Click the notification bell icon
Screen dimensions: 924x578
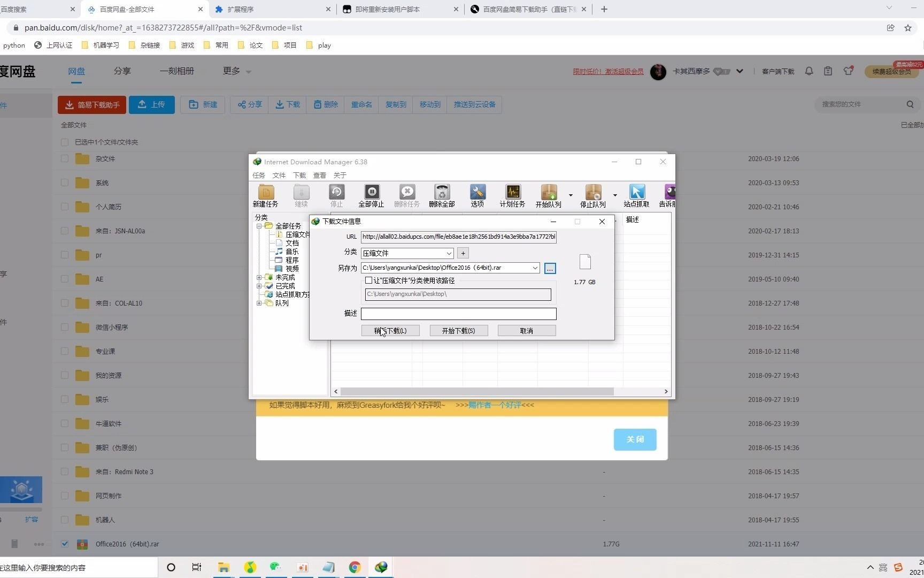pyautogui.click(x=809, y=71)
